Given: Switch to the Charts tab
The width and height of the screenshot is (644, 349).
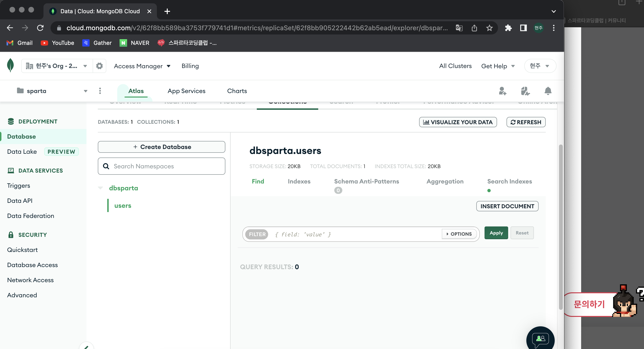Looking at the screenshot, I should point(237,91).
